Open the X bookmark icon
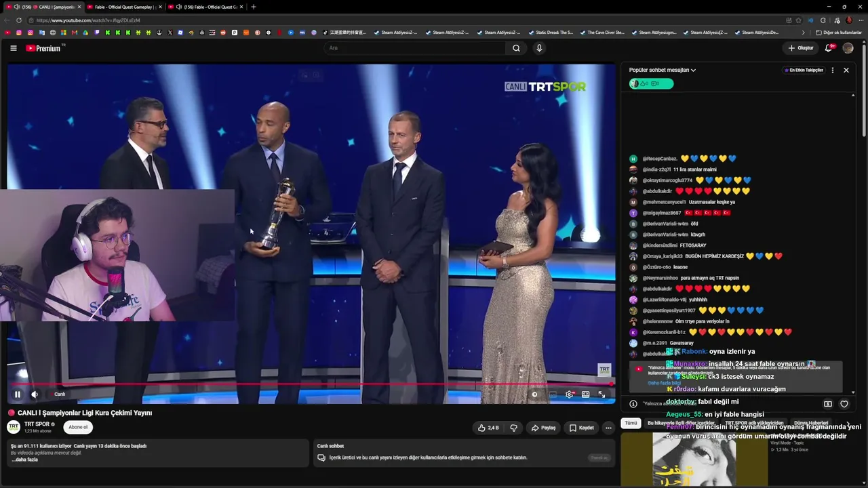 pos(170,33)
